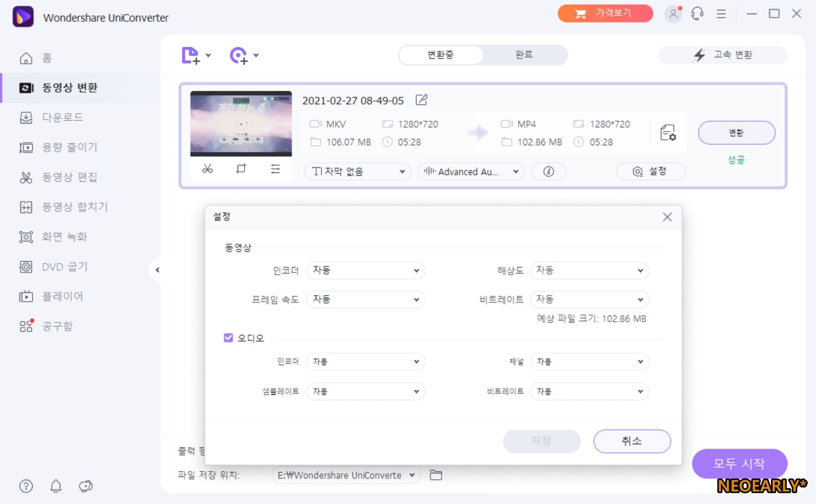
Task: Open the effects adjustment sliders icon
Action: point(275,169)
